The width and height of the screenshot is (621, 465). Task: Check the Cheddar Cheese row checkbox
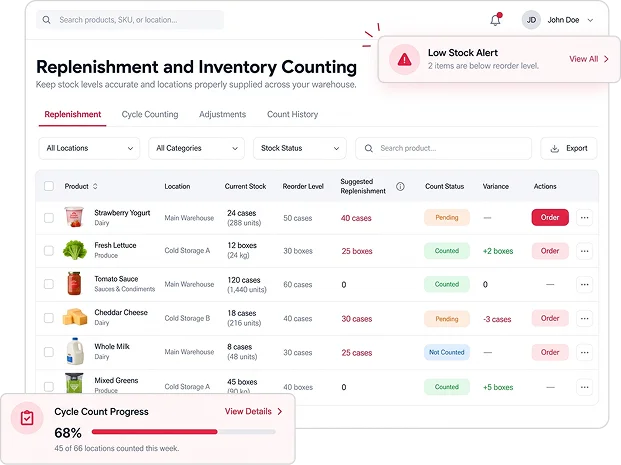49,318
